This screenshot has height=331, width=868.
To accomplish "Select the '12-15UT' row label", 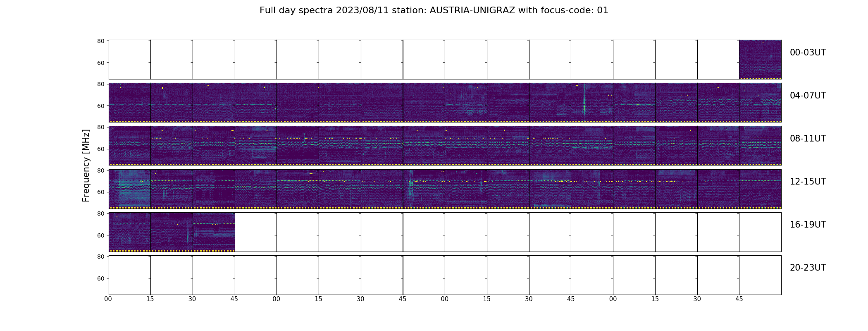I will [x=808, y=182].
